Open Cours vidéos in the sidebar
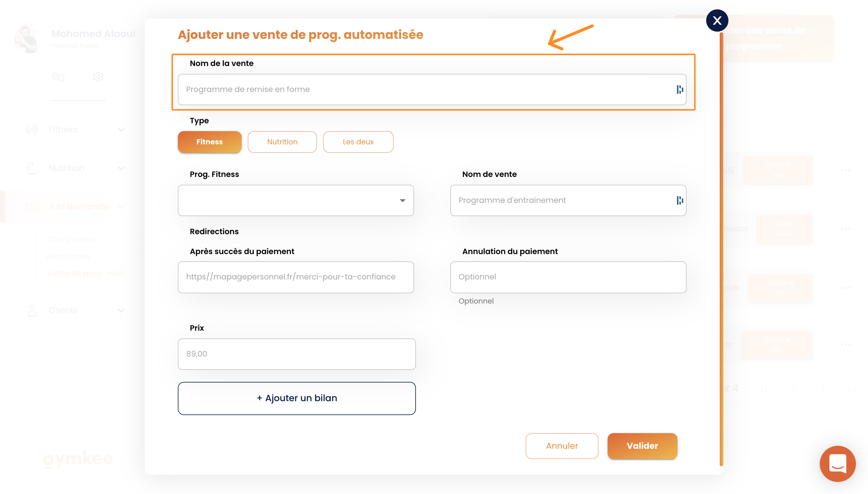The image size is (868, 494). pyautogui.click(x=71, y=240)
